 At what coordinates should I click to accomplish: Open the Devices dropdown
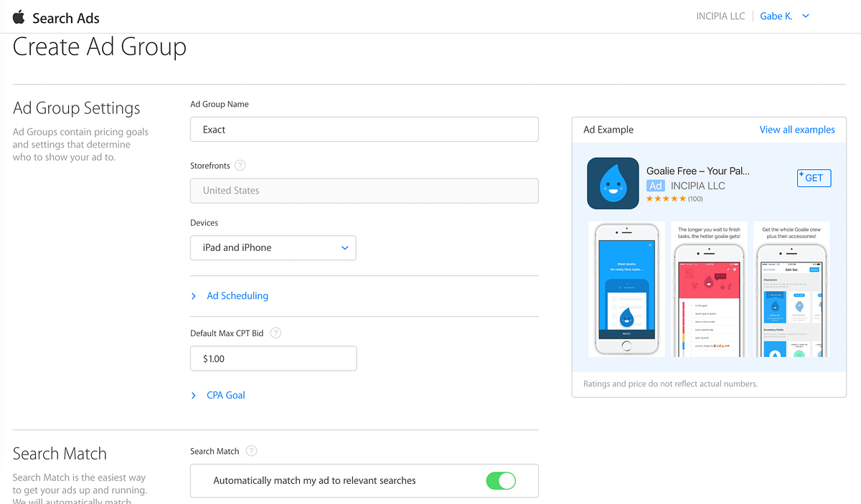pos(273,247)
